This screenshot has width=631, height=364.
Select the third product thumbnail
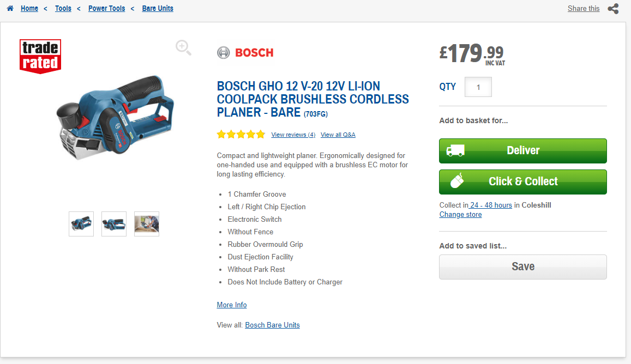coord(147,224)
